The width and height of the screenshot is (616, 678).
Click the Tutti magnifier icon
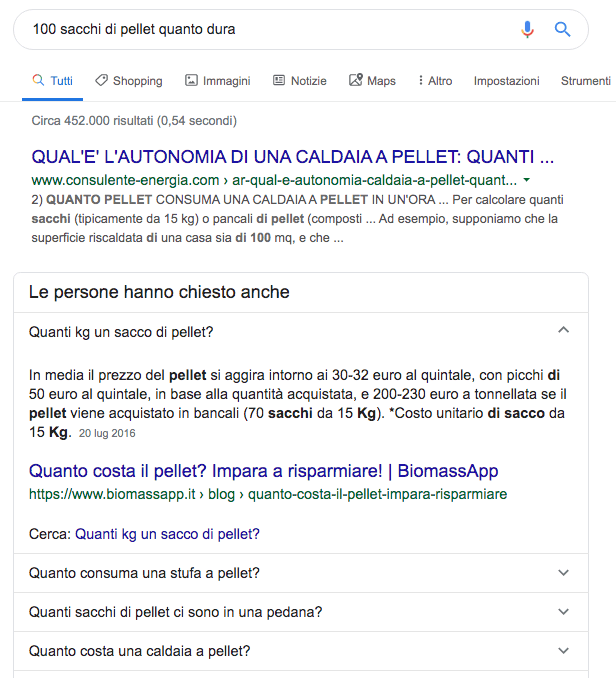tap(38, 80)
